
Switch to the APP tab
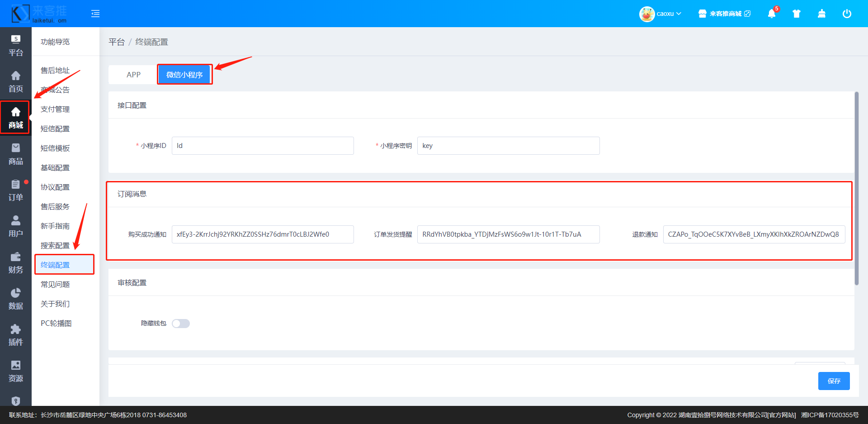(x=133, y=75)
